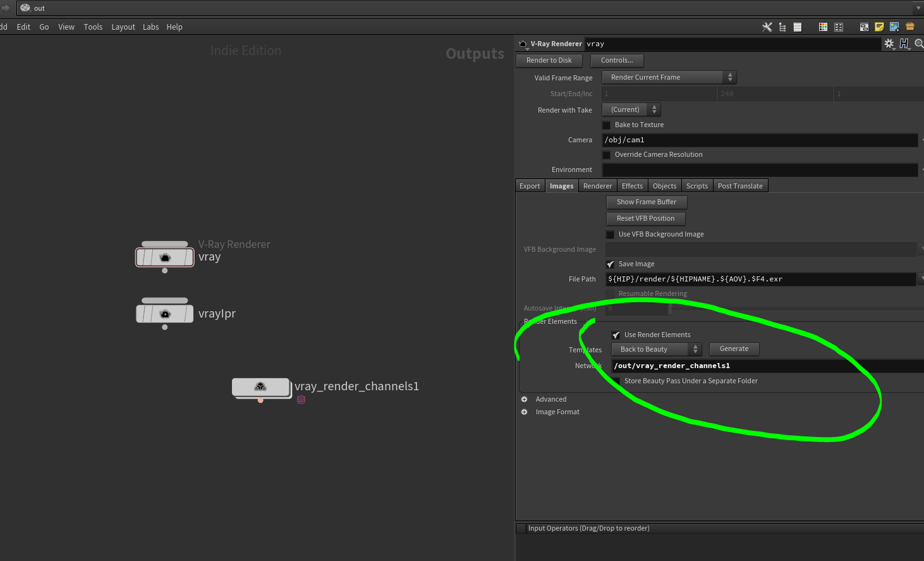Enable the Bake to Texture checkbox

click(x=607, y=125)
